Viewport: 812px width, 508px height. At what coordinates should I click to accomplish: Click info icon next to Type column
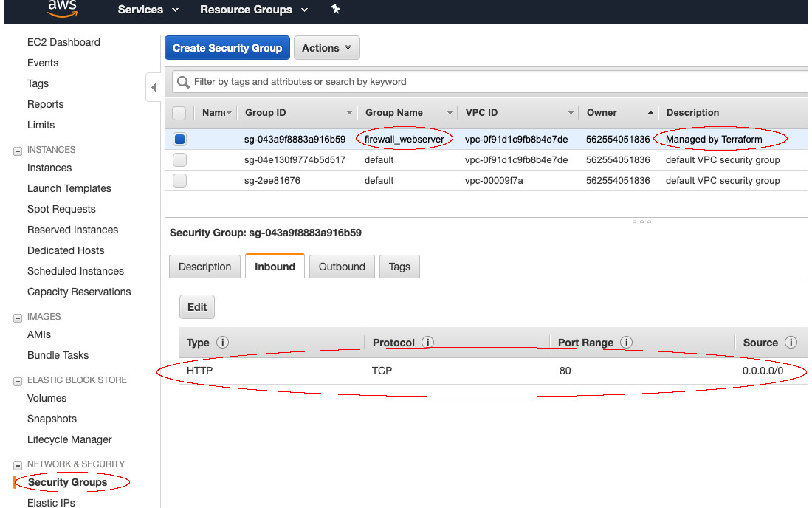222,343
